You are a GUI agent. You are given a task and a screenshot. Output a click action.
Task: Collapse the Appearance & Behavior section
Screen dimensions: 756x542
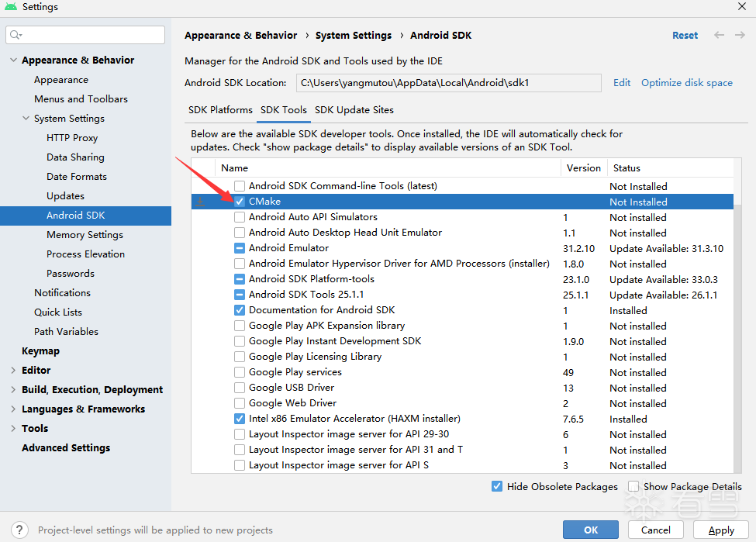coord(13,60)
